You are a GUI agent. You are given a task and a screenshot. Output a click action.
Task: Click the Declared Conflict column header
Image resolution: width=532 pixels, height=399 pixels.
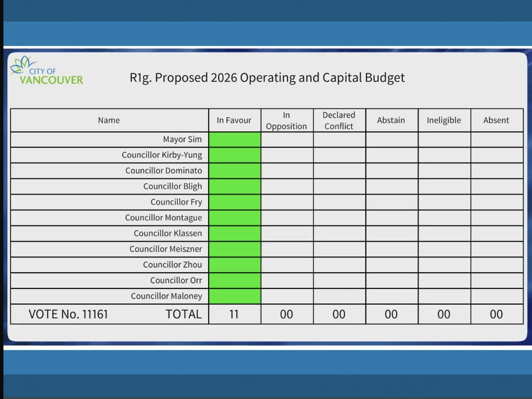(339, 121)
